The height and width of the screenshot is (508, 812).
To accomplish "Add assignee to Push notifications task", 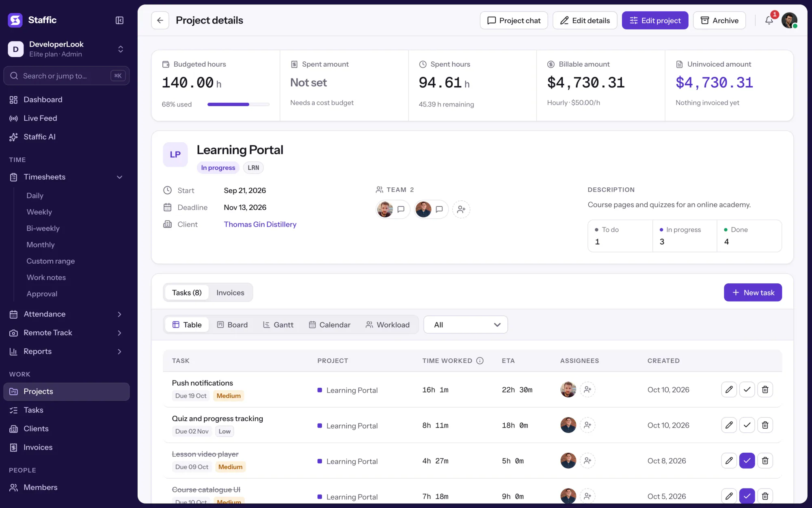I will point(587,389).
